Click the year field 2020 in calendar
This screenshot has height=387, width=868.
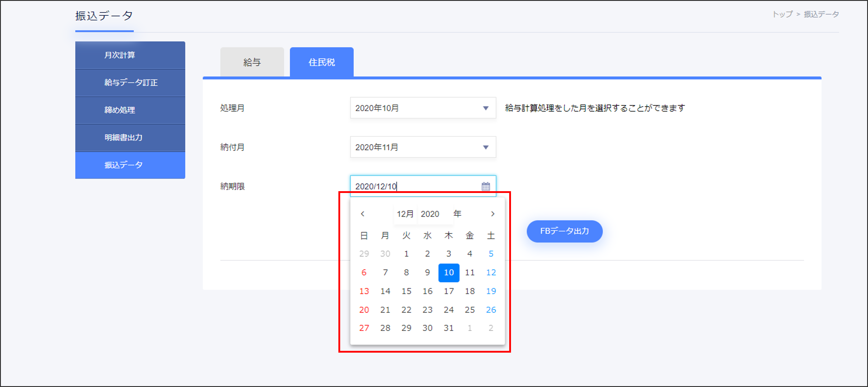[430, 214]
